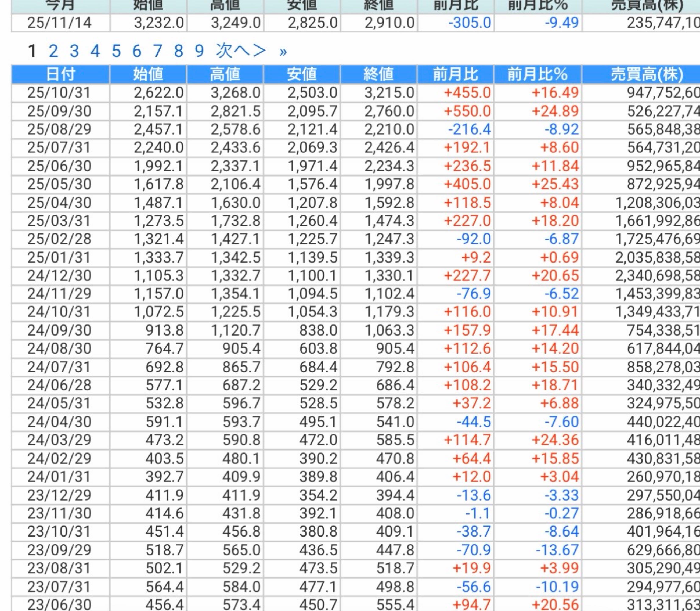The height and width of the screenshot is (611, 700).
Task: Select the 24/12/30 date row
Action: [59, 275]
